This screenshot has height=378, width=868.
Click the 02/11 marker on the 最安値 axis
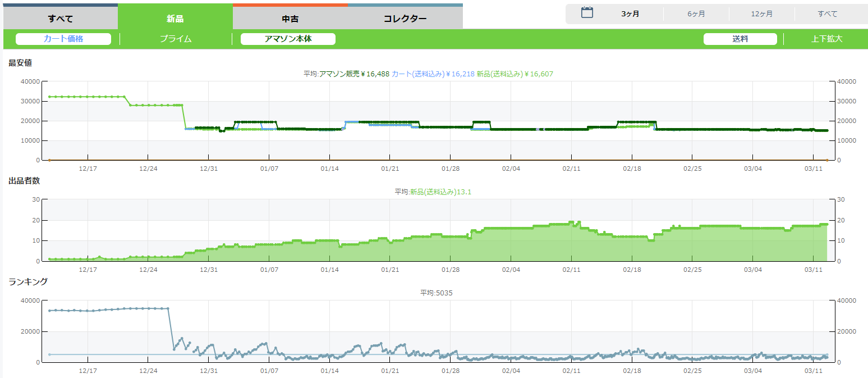pos(571,168)
